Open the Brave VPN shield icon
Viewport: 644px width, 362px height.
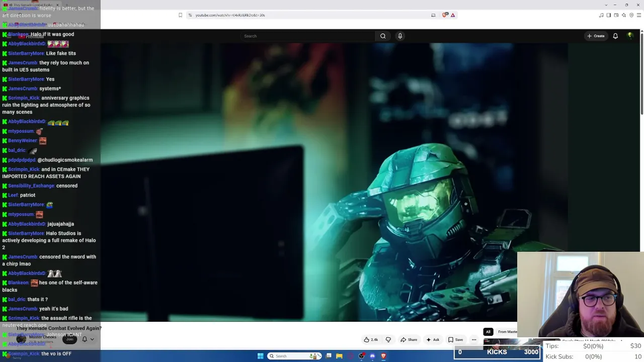[x=631, y=15]
